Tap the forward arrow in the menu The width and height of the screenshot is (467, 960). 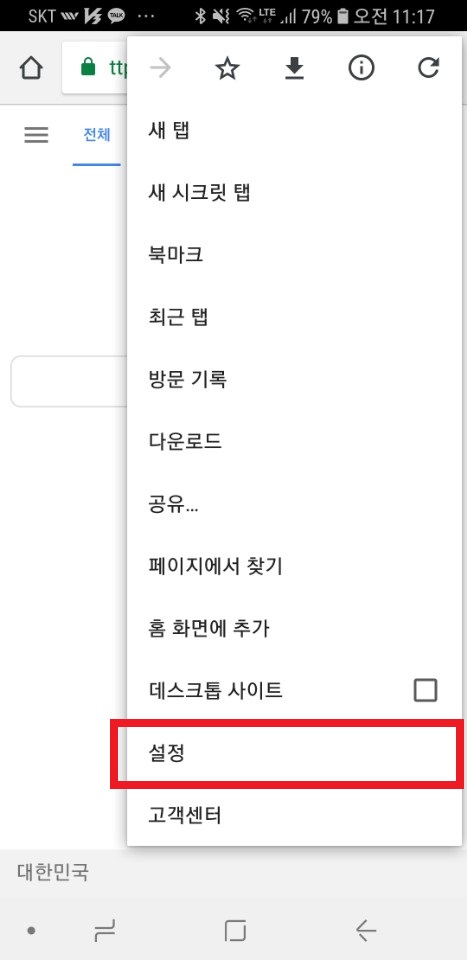coord(160,69)
